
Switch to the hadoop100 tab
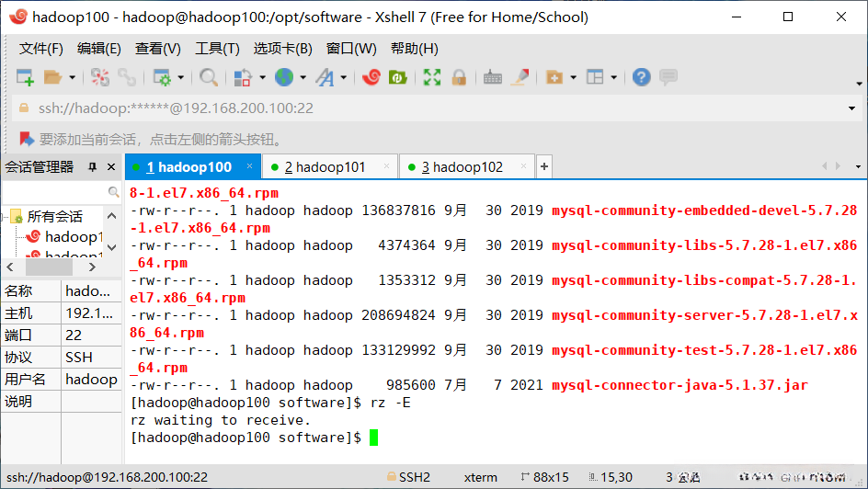click(x=193, y=167)
